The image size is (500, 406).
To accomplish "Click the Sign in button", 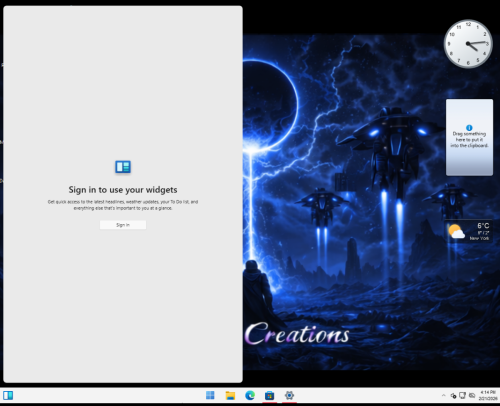I will click(x=123, y=225).
